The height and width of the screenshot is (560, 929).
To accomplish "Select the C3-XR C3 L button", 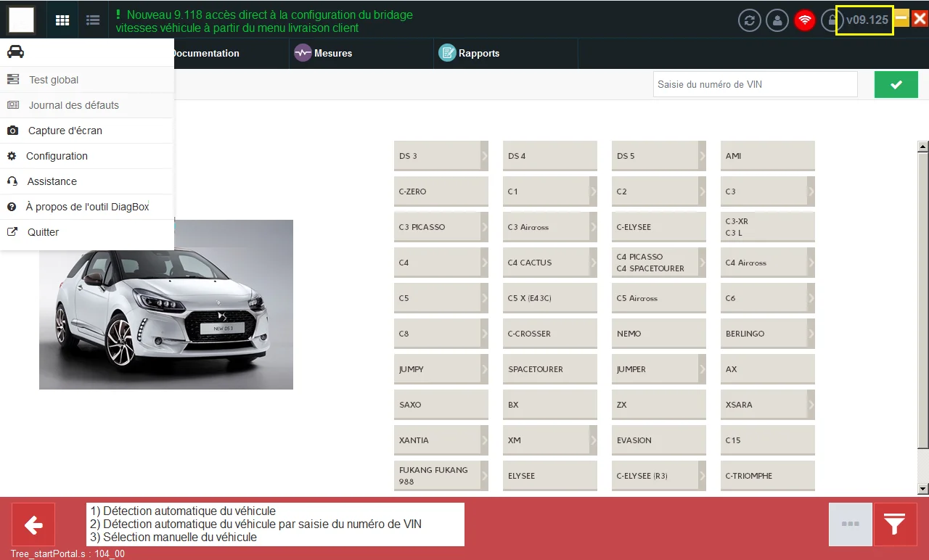I will click(x=768, y=227).
